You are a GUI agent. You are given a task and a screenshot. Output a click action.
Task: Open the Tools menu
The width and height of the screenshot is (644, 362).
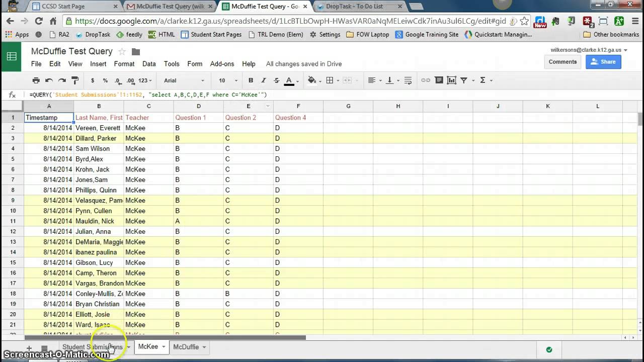[172, 64]
